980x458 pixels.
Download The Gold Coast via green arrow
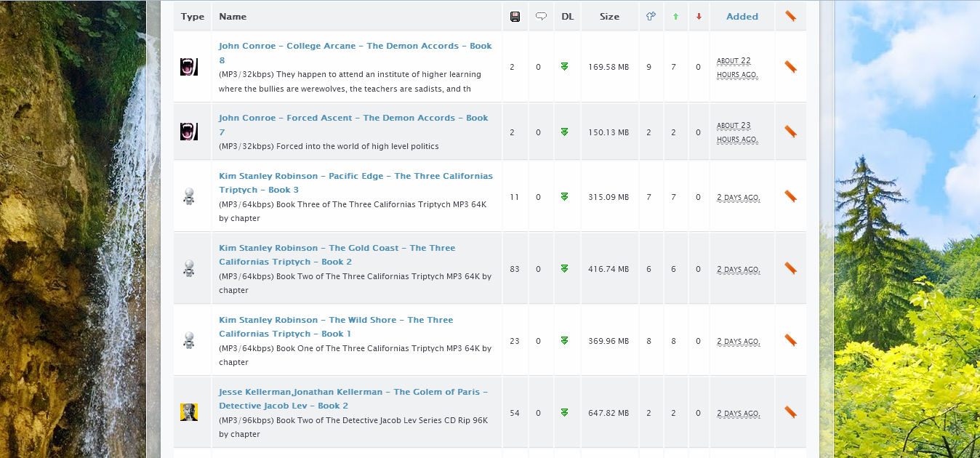pos(564,268)
